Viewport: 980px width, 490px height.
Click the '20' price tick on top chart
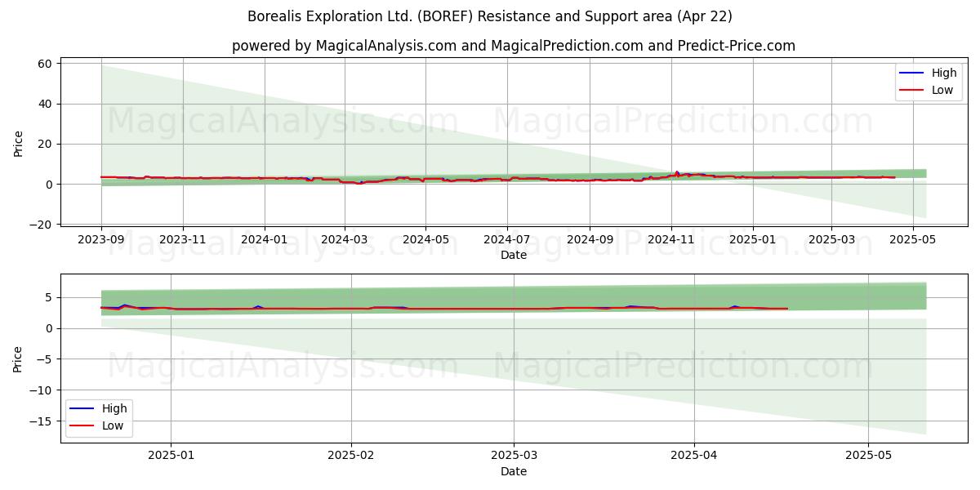pyautogui.click(x=46, y=144)
